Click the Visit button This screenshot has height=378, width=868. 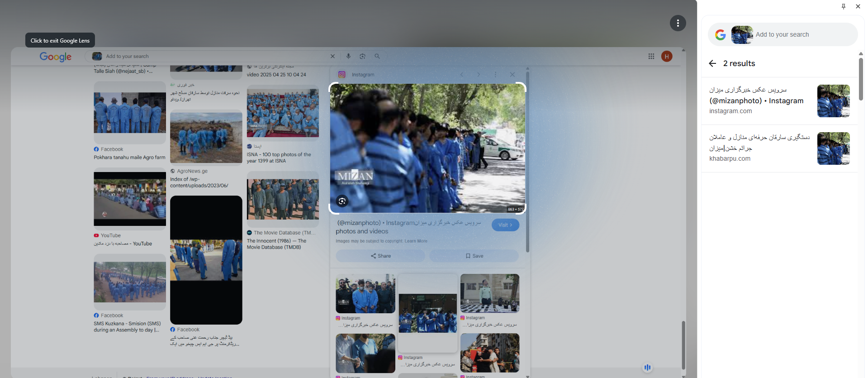click(505, 225)
